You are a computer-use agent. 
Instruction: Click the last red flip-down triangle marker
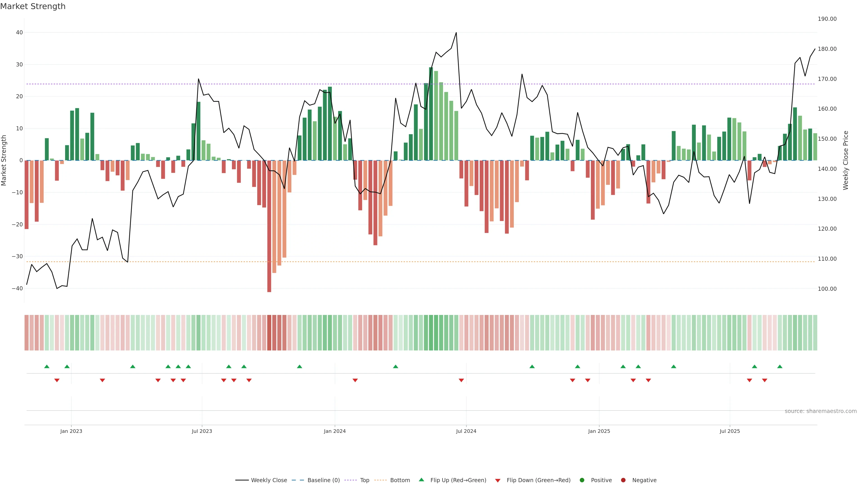point(764,380)
